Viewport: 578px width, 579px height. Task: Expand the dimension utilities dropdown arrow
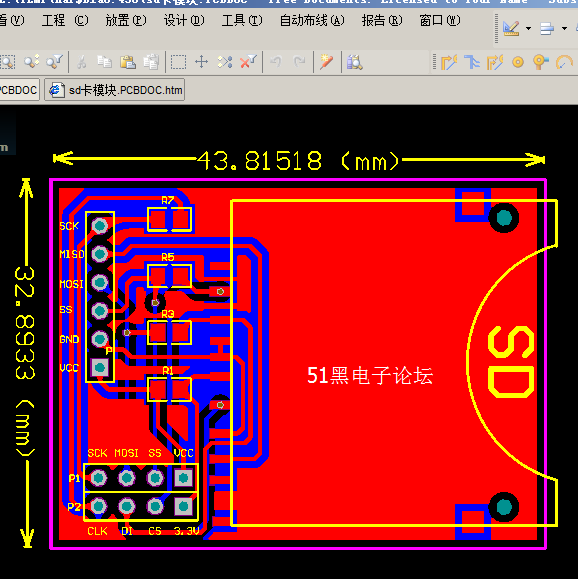(529, 28)
